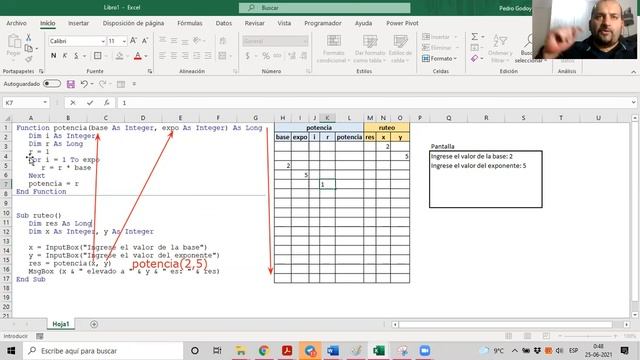
Task: Switch to the Datos tab
Action: 224,23
